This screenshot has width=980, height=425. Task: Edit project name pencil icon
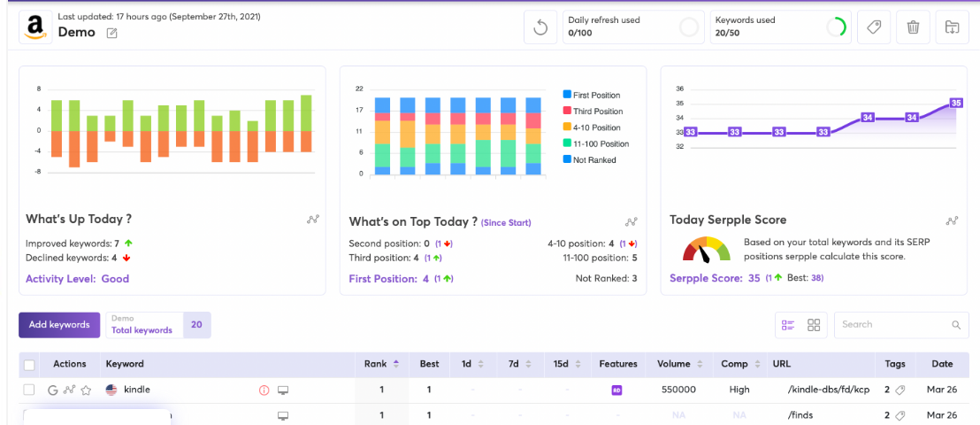(111, 33)
